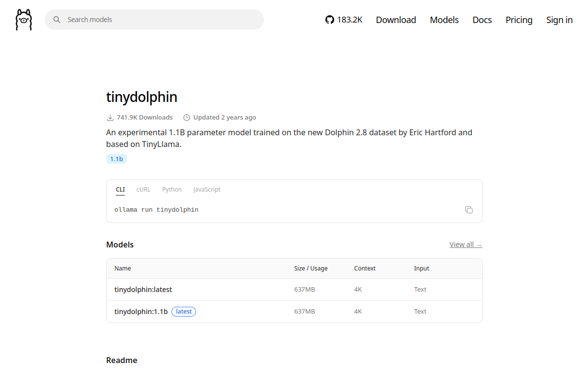This screenshot has height=392, width=588.
Task: Click the Models section heading
Action: pos(120,245)
